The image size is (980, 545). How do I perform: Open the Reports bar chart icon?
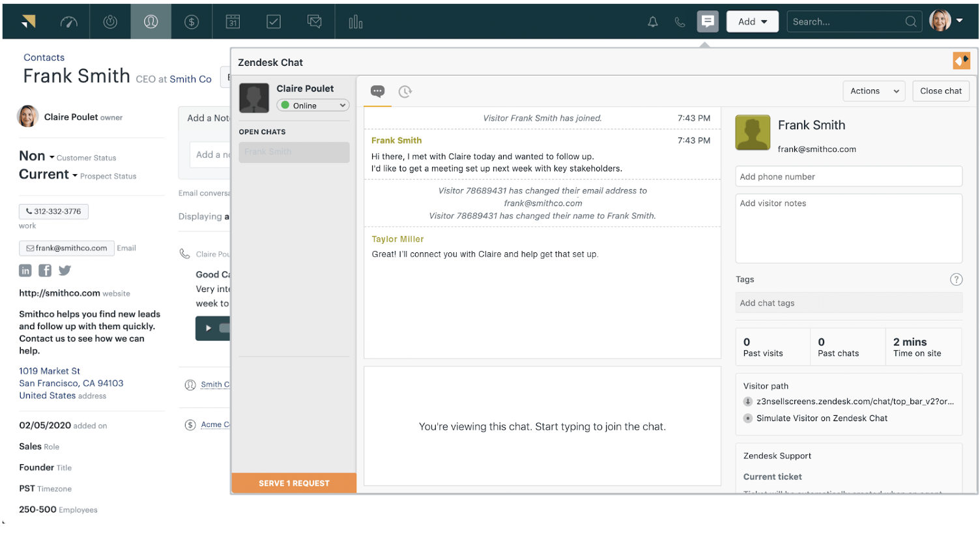[x=356, y=22]
